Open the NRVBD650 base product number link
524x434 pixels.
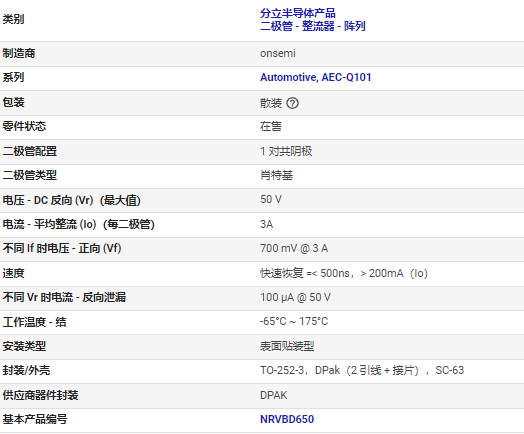[287, 419]
